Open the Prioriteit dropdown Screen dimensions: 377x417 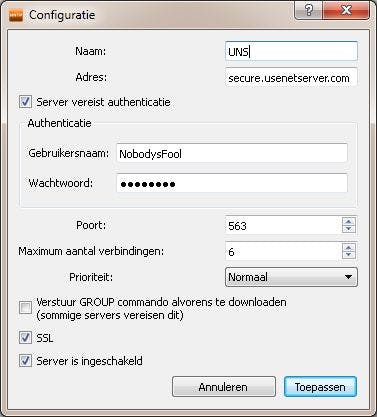pyautogui.click(x=291, y=277)
